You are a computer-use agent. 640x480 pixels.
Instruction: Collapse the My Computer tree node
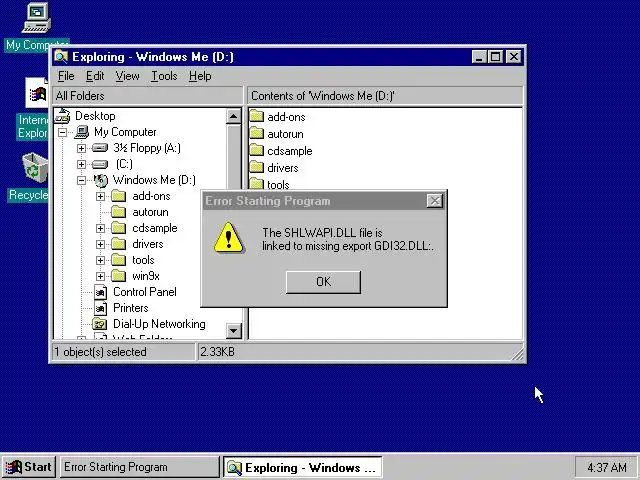tap(62, 132)
